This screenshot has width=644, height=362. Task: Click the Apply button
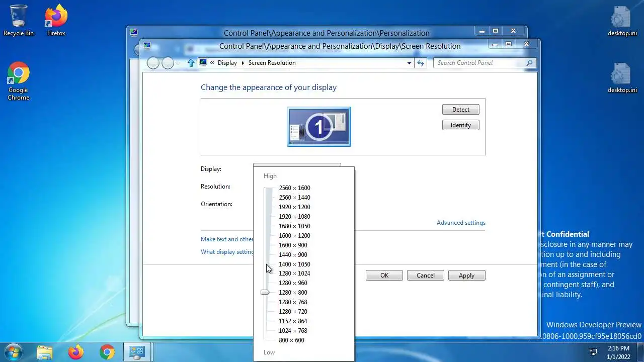pos(466,275)
